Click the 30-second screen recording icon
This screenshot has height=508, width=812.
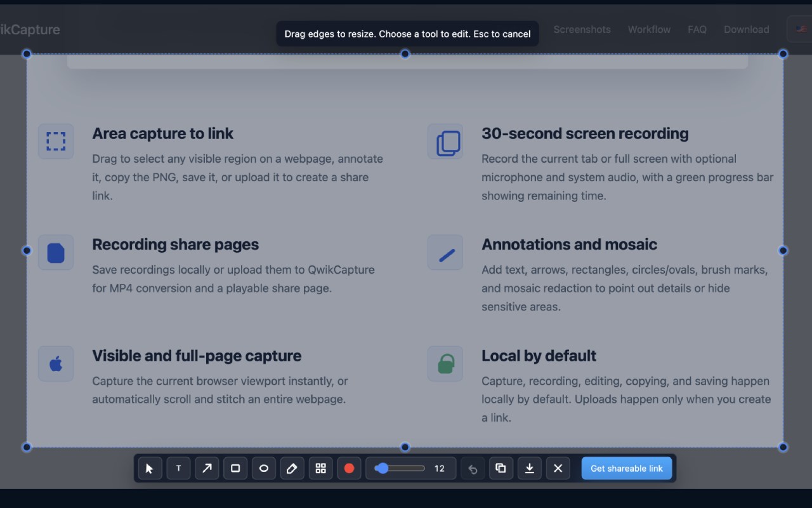[445, 141]
